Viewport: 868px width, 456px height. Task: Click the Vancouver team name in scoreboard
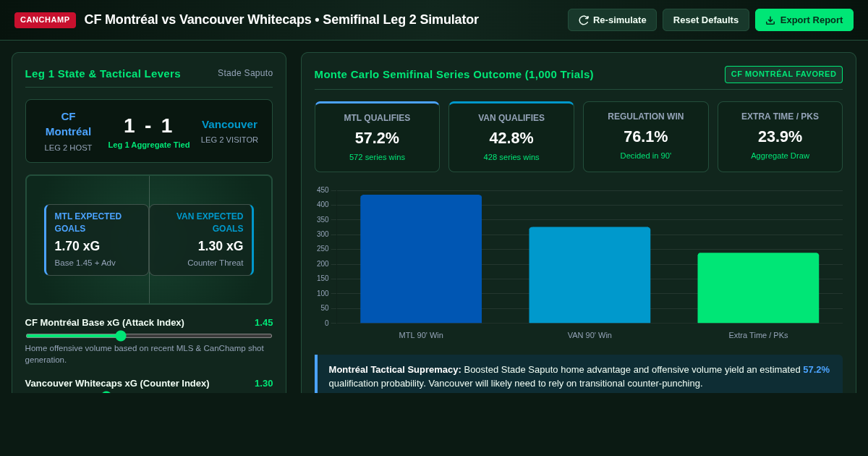pyautogui.click(x=229, y=124)
